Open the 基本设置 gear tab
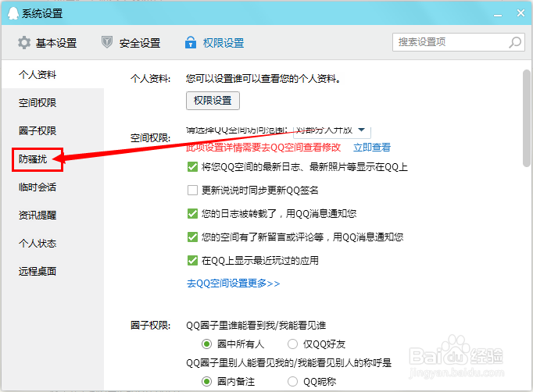 pyautogui.click(x=47, y=43)
